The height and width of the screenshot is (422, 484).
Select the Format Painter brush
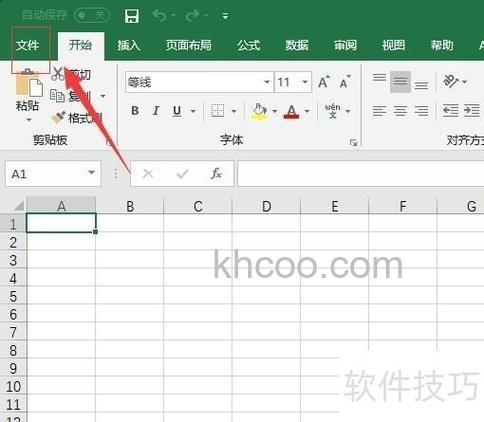tap(58, 117)
